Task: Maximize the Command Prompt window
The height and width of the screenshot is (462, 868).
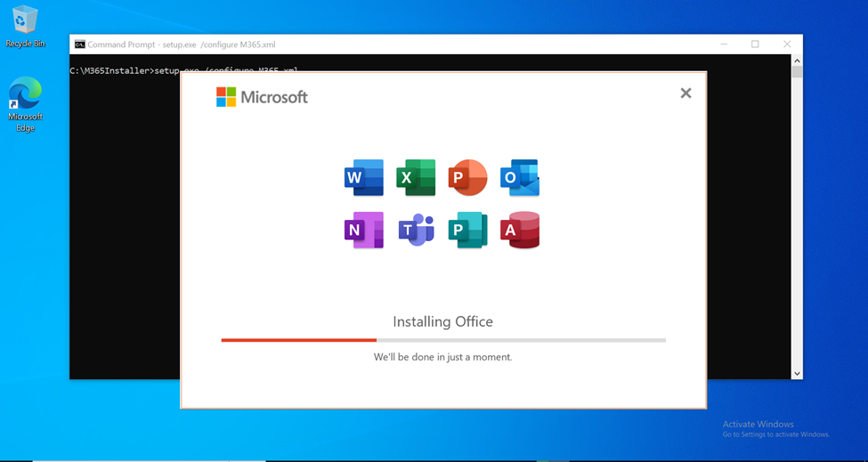Action: 755,45
